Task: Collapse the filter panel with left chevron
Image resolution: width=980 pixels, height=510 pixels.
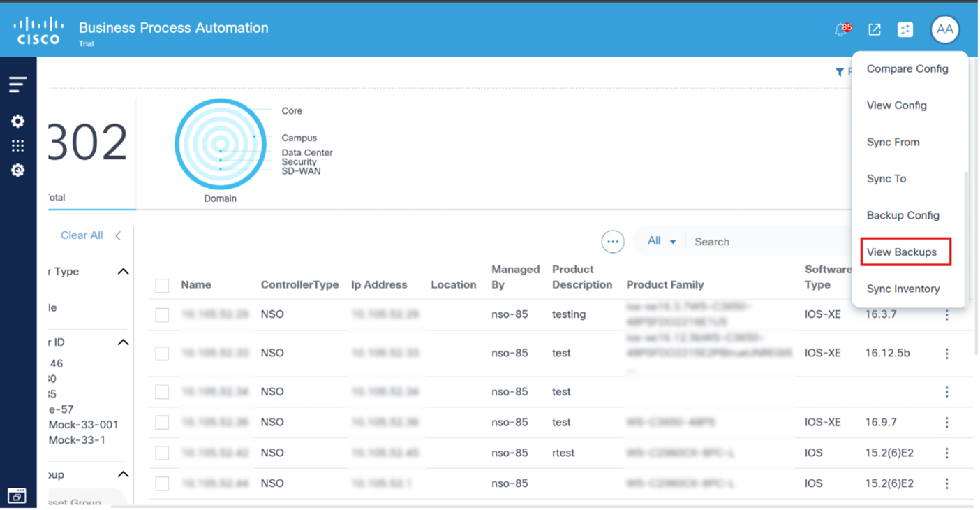Action: 118,235
